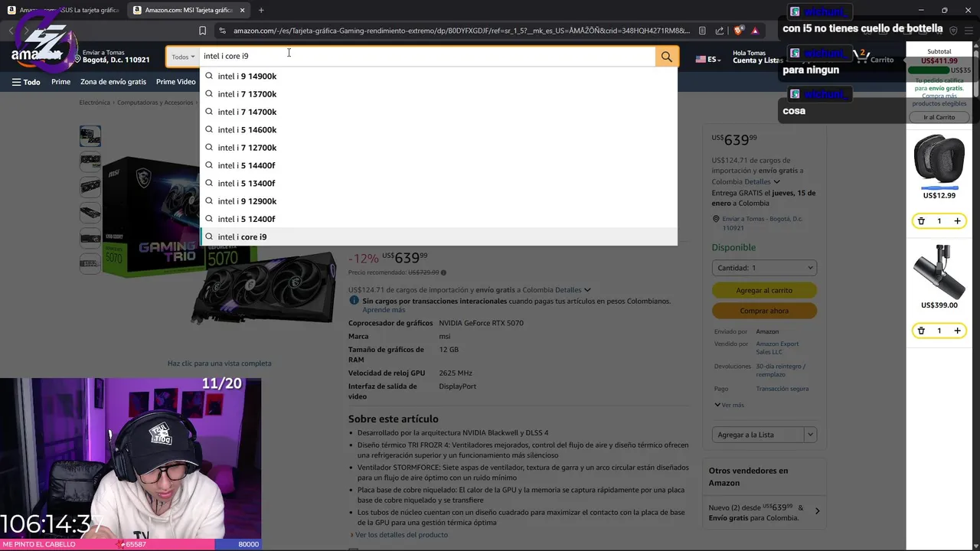Delete the microphone item with trash icon

point(921,331)
